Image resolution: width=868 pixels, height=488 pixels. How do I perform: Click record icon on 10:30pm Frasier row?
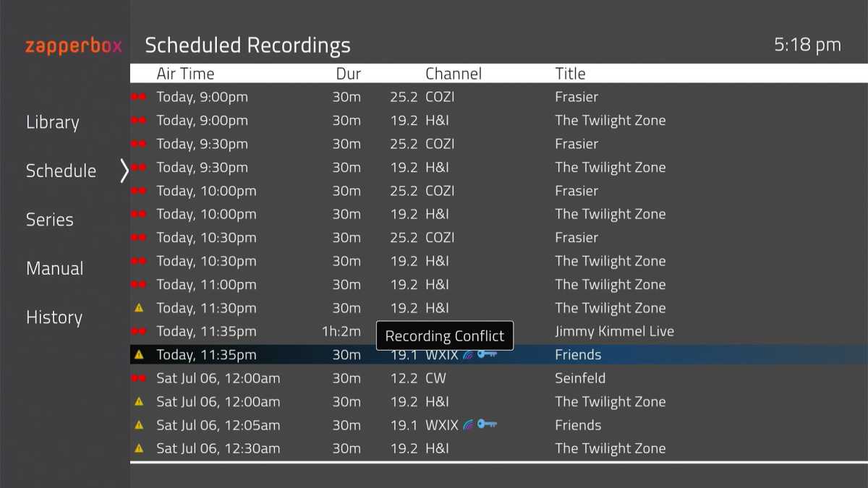tap(139, 237)
